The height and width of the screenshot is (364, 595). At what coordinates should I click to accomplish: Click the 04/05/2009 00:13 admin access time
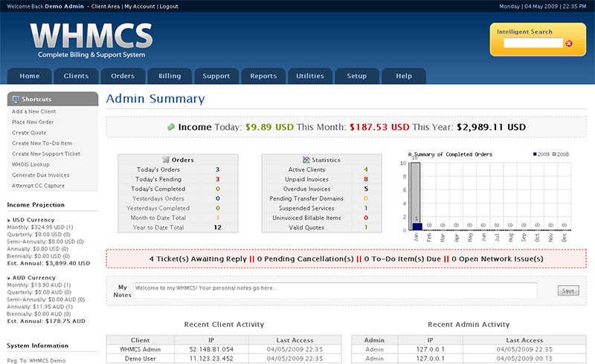click(524, 358)
